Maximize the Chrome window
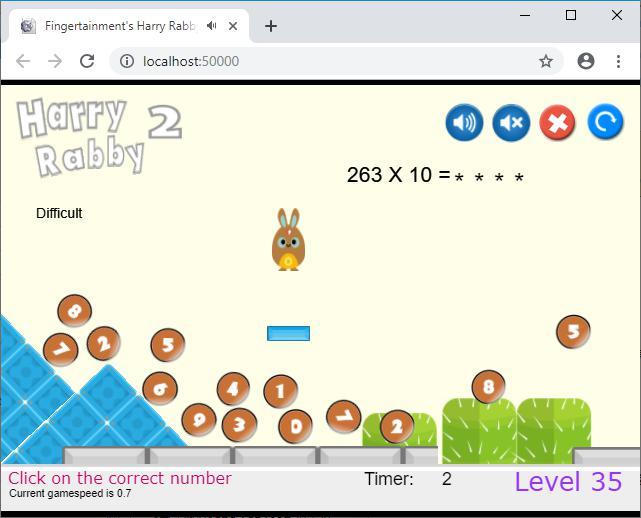641x518 pixels. coord(571,15)
